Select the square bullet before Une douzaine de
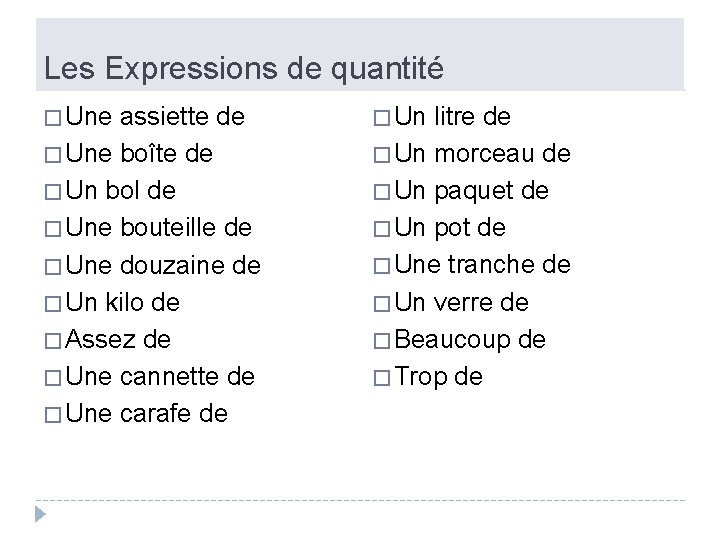Screen dimensions: 720x540 [x=53, y=267]
